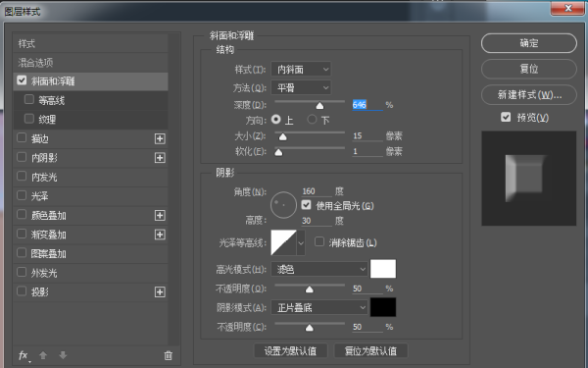Click the 大小 slider handle

[x=283, y=137]
